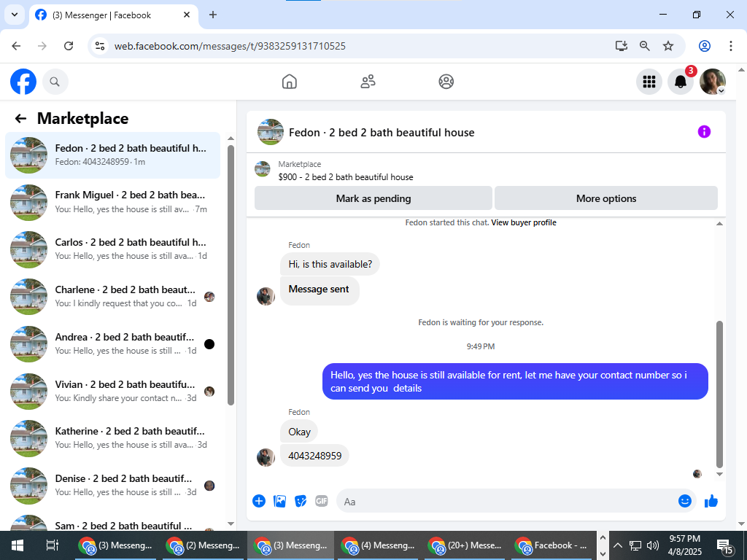Image resolution: width=747 pixels, height=560 pixels.
Task: Switch to the (20+) Messenger taskbar window
Action: 466,545
